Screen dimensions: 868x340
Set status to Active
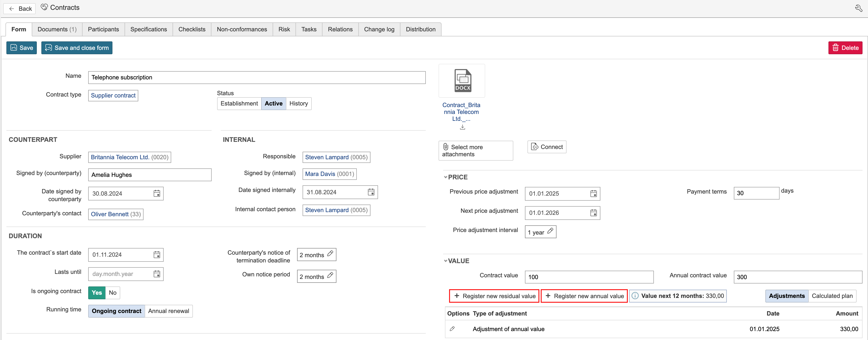273,104
